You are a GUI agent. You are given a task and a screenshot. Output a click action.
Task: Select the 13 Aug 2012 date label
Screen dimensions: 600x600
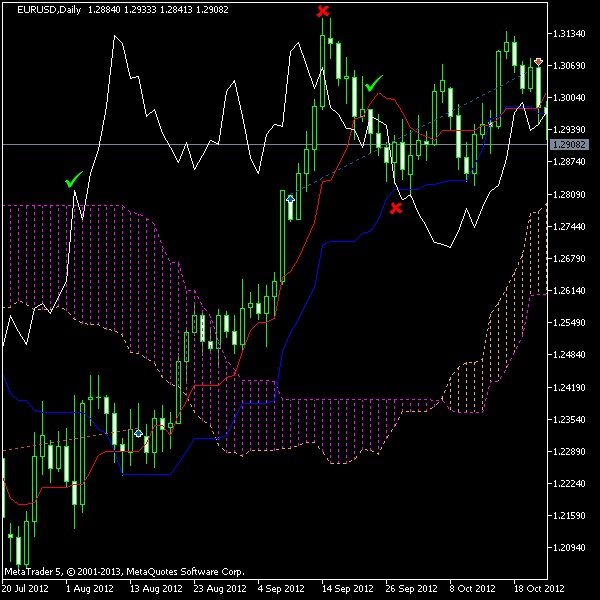tap(155, 590)
